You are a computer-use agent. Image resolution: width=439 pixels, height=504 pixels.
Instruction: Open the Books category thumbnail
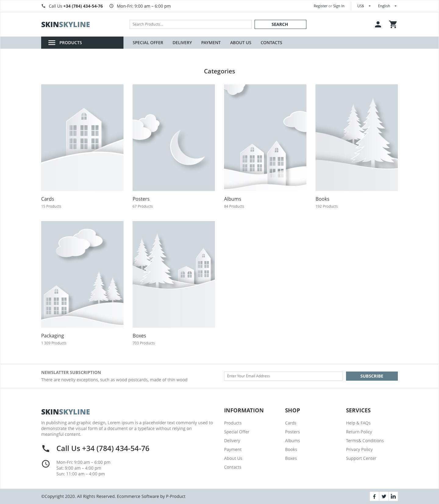click(x=357, y=138)
